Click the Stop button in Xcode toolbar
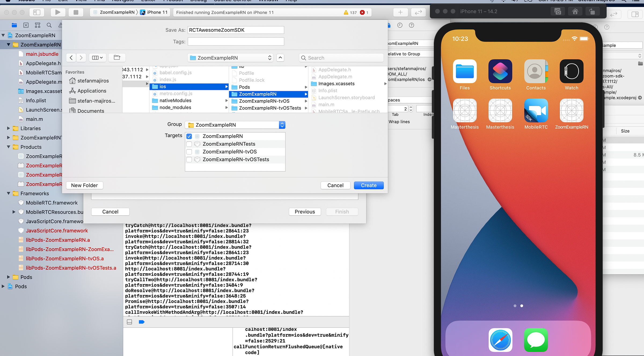The height and width of the screenshot is (356, 644). pos(76,12)
